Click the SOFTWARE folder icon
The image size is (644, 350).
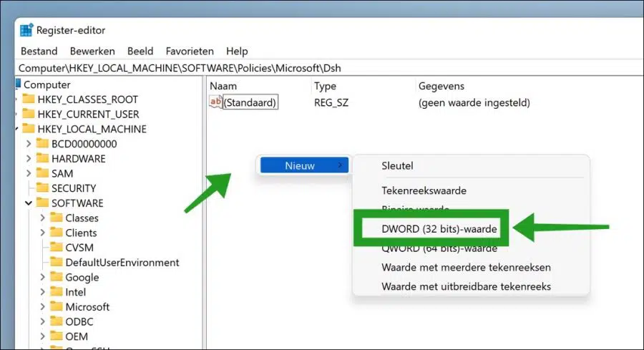pyautogui.click(x=42, y=203)
